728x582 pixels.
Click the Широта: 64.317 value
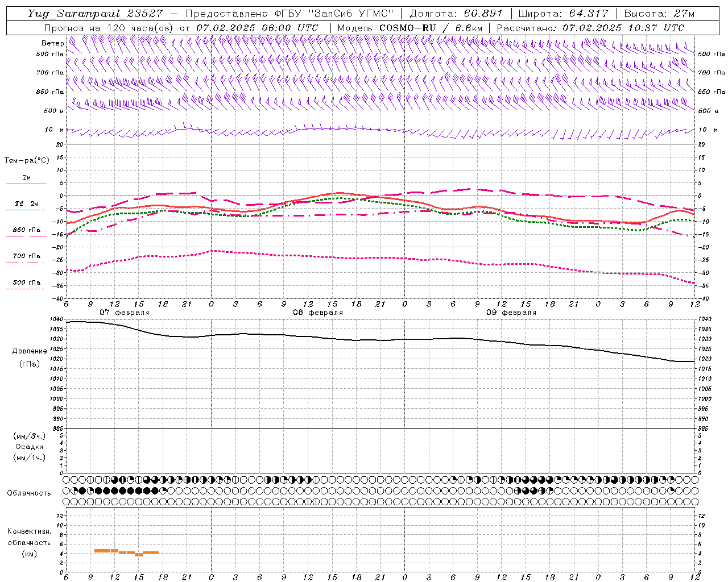pos(563,14)
